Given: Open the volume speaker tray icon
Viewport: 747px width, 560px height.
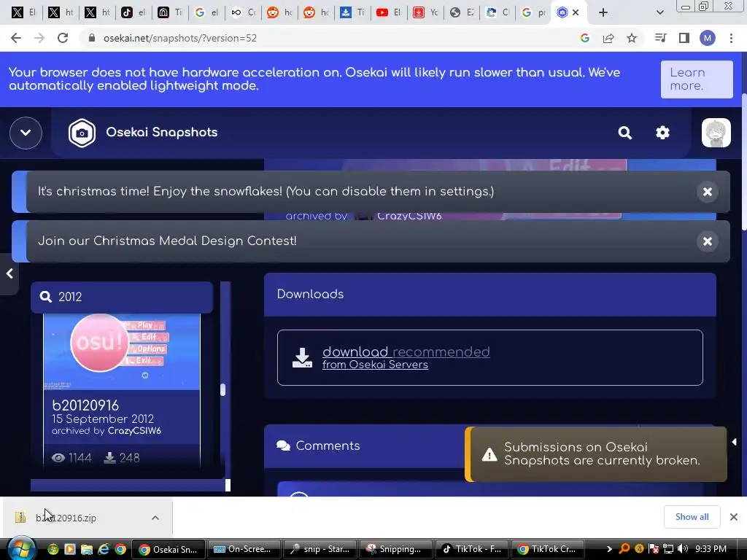Looking at the screenshot, I should point(683,549).
